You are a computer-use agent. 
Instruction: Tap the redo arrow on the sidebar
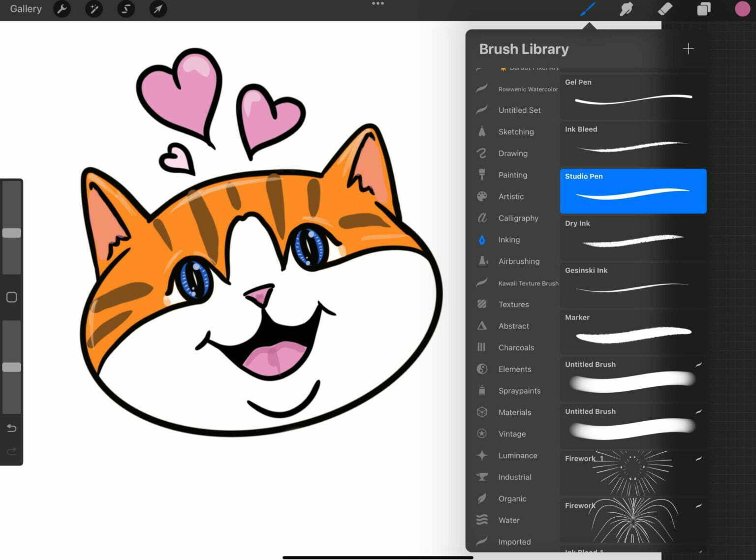(x=12, y=451)
